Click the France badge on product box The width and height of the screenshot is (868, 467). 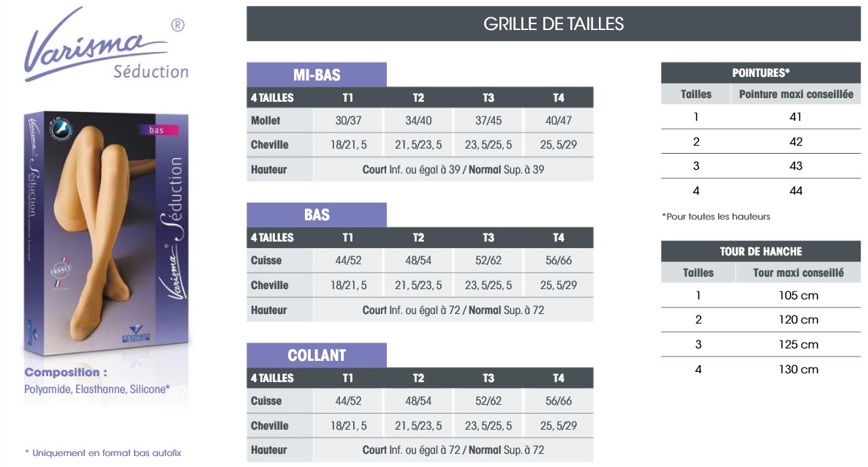coord(61,272)
